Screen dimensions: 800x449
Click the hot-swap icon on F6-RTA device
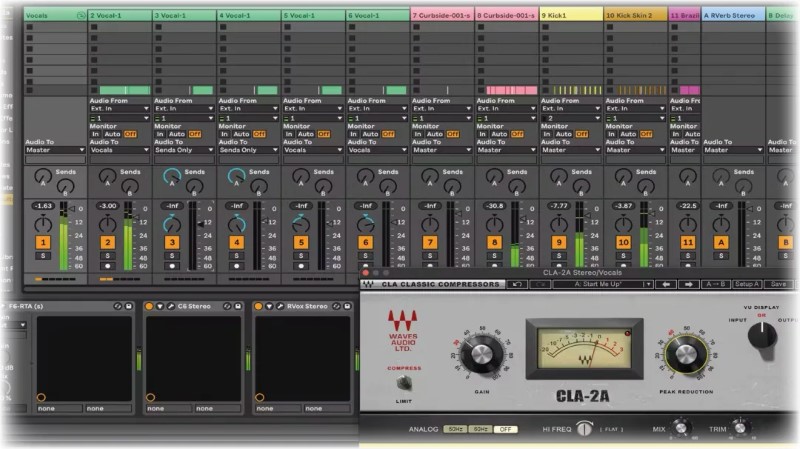click(118, 306)
